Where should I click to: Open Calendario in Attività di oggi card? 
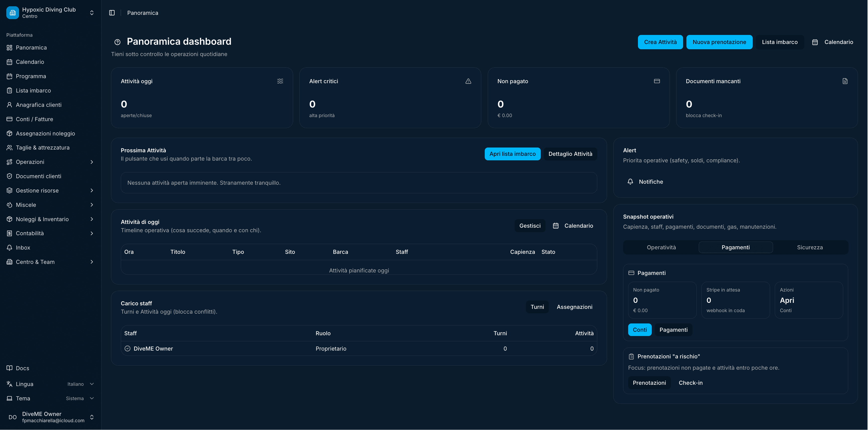(573, 226)
